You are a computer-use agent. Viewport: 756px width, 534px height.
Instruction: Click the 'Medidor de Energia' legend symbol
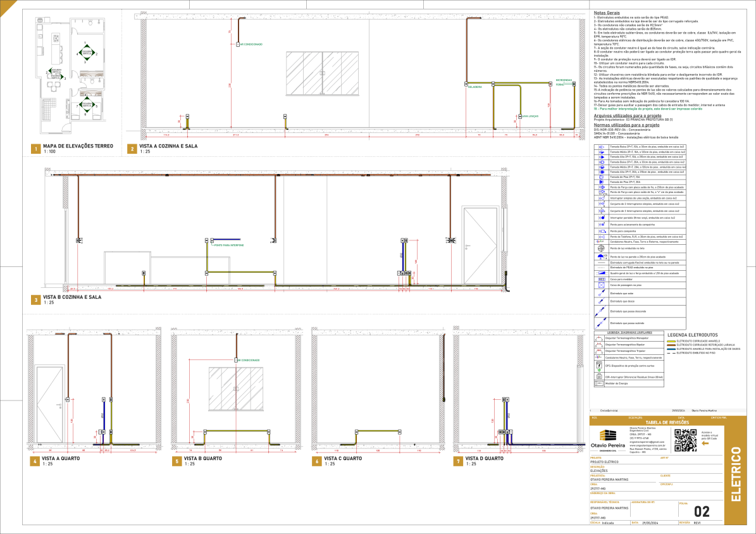tap(598, 383)
